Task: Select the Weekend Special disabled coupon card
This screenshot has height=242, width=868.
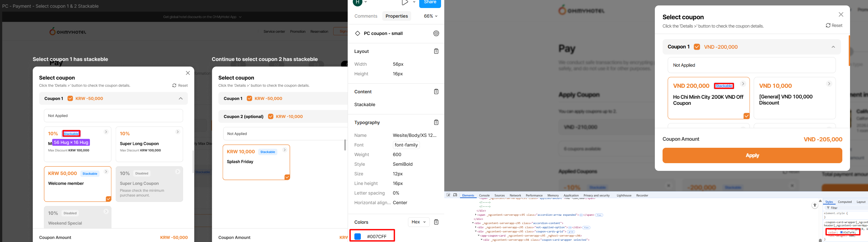Action: (x=77, y=217)
